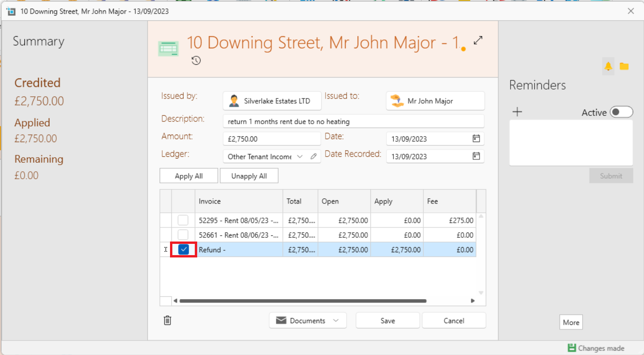The width and height of the screenshot is (644, 355).
Task: Click the Remaining £0.00 summary value
Action: click(27, 175)
